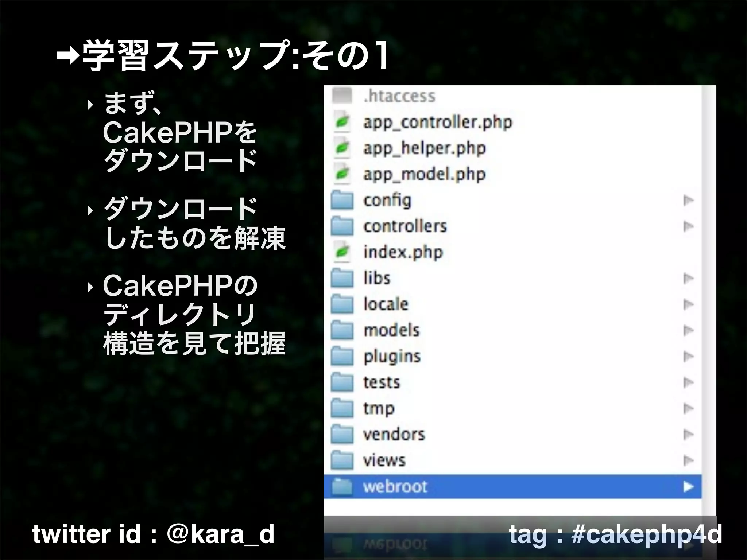Click the twitter id @kara_d text

[153, 534]
